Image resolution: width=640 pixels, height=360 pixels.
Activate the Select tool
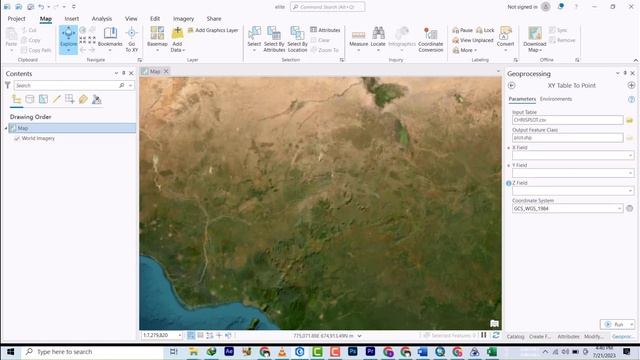point(254,39)
